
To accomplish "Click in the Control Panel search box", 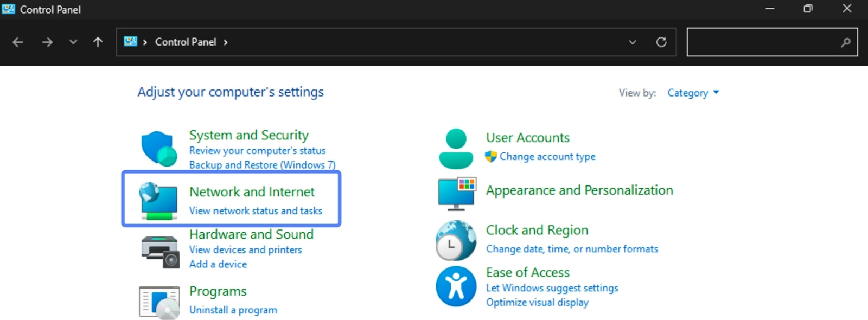I will [762, 42].
